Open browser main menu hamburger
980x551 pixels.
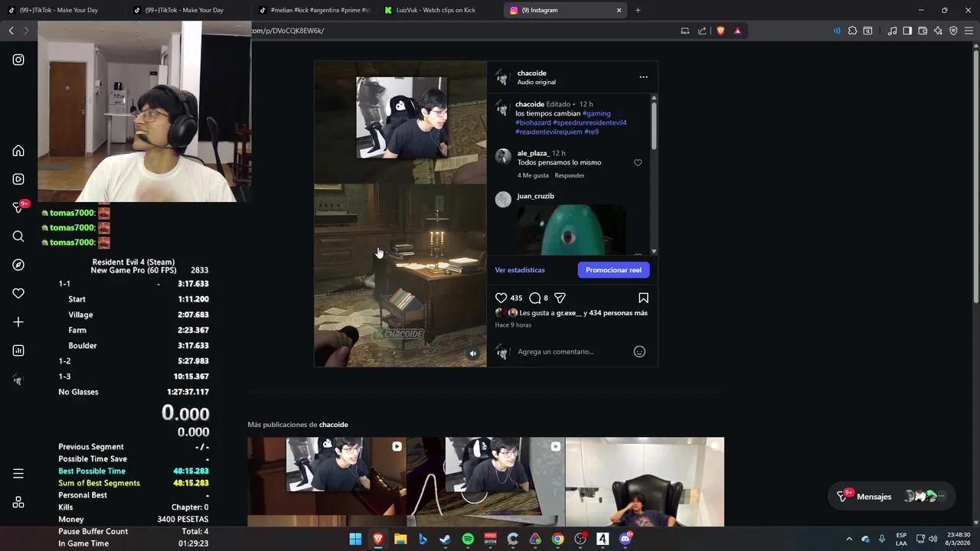pyautogui.click(x=969, y=31)
